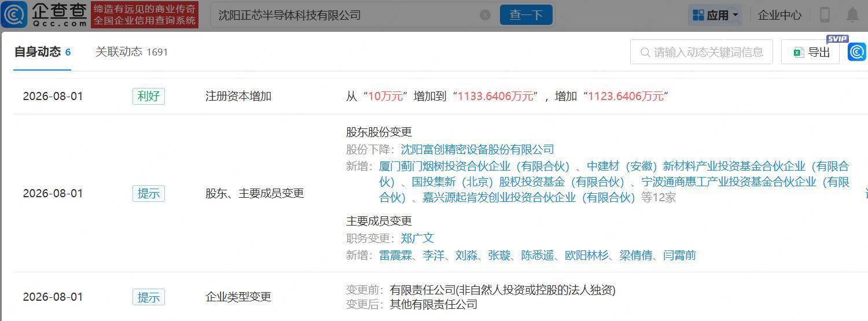This screenshot has height=321, width=868.
Task: Open 刘淼 person link
Action: pyautogui.click(x=466, y=255)
